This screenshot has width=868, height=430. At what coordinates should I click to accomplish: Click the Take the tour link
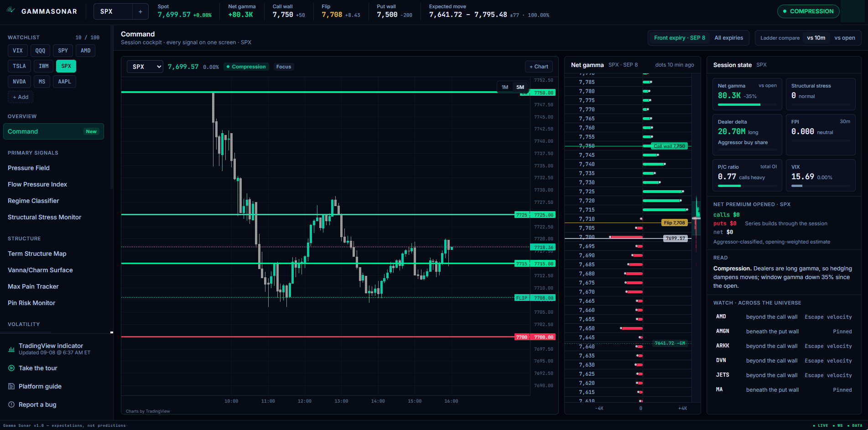(x=38, y=368)
